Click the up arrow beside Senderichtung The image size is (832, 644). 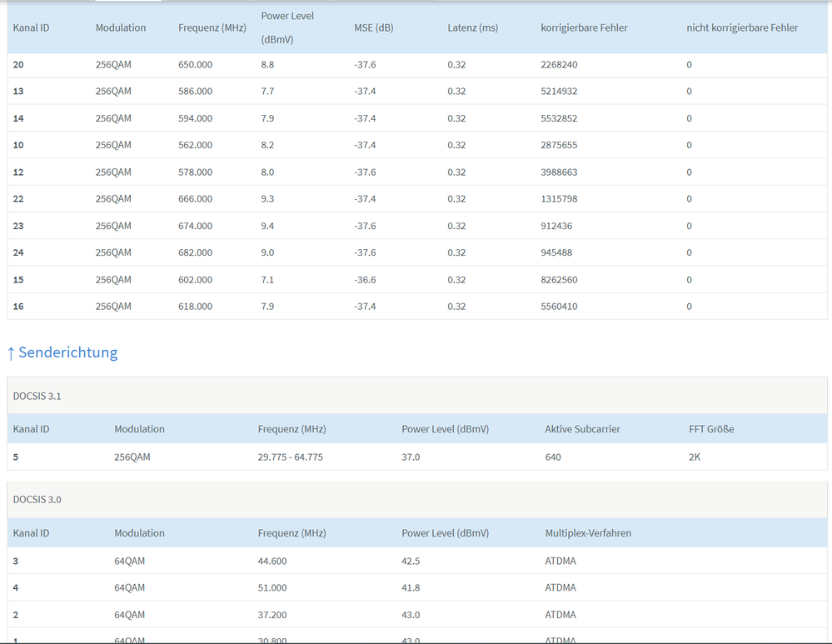coord(11,353)
